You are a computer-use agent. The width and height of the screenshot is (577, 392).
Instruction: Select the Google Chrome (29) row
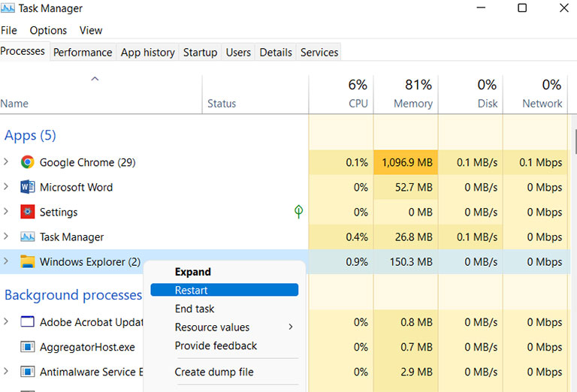(285, 162)
